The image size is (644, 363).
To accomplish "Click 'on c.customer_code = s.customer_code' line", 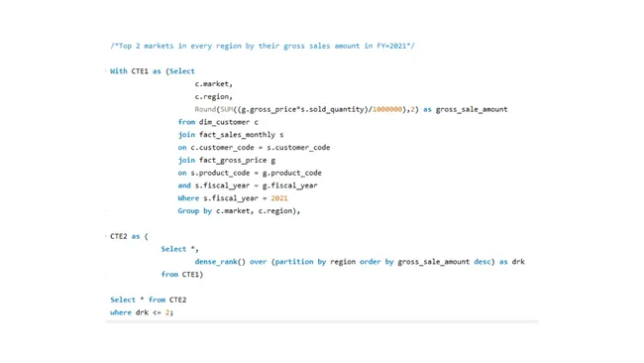I will [254, 148].
